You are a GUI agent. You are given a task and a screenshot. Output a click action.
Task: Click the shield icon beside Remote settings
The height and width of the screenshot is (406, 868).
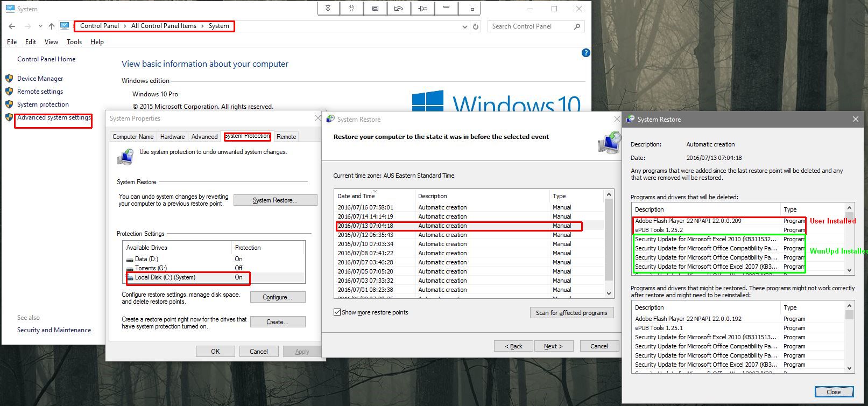point(9,92)
